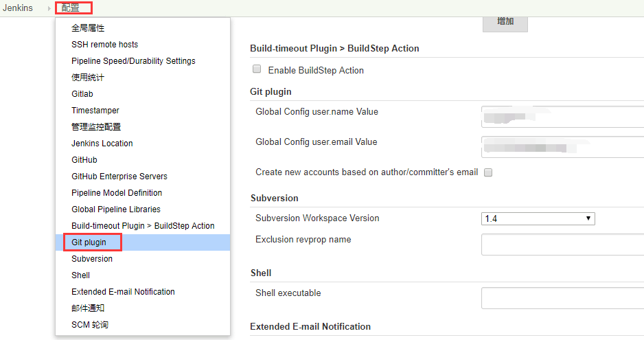This screenshot has height=340, width=644.
Task: Click the Enable BuildStep Action label
Action: (x=316, y=70)
